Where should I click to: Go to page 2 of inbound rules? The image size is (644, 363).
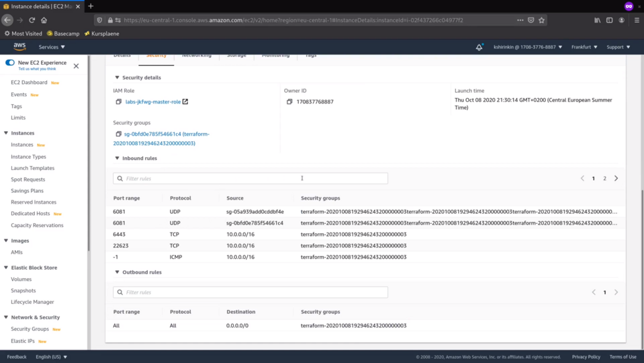tap(604, 178)
